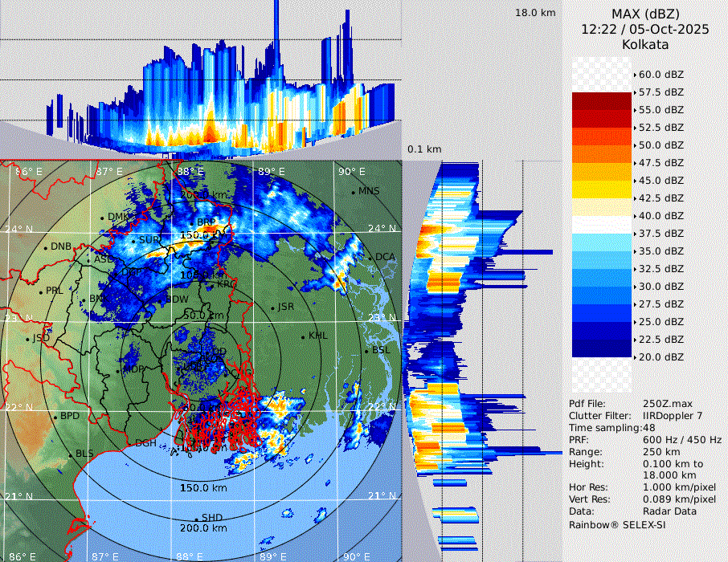Click the KHL station marker dot

click(303, 336)
